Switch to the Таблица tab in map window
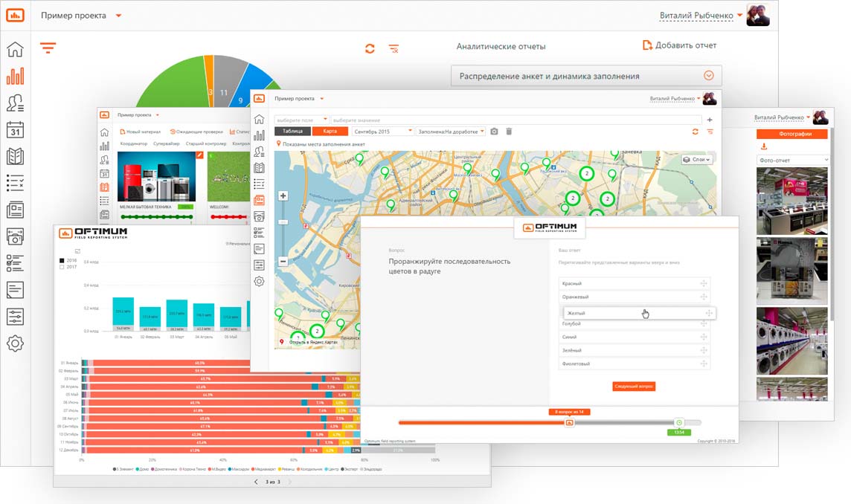This screenshot has height=504, width=851. 292,132
